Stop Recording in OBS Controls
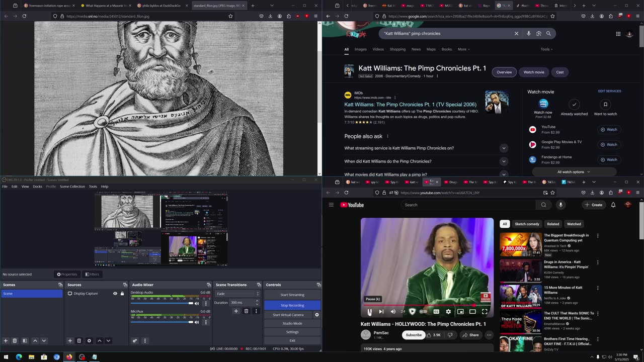The width and height of the screenshot is (644, 362). (x=292, y=305)
